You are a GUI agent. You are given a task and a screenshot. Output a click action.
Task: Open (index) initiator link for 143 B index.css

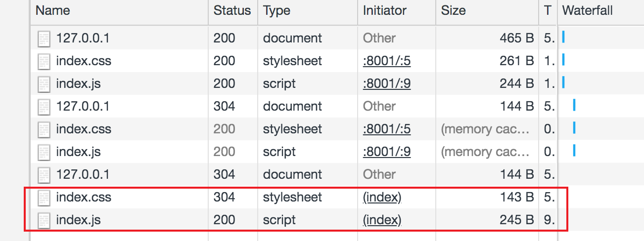click(x=382, y=198)
